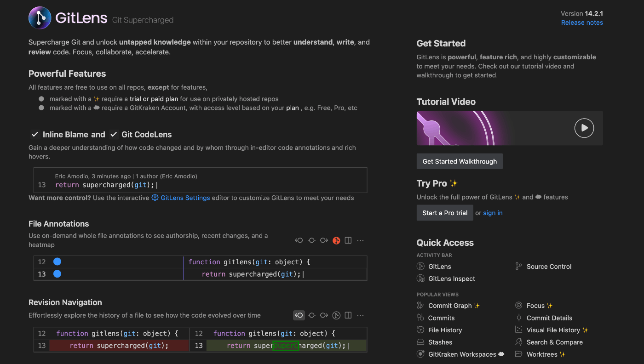Open the next revision icon under File Annotations
The height and width of the screenshot is (364, 644).
click(x=324, y=240)
